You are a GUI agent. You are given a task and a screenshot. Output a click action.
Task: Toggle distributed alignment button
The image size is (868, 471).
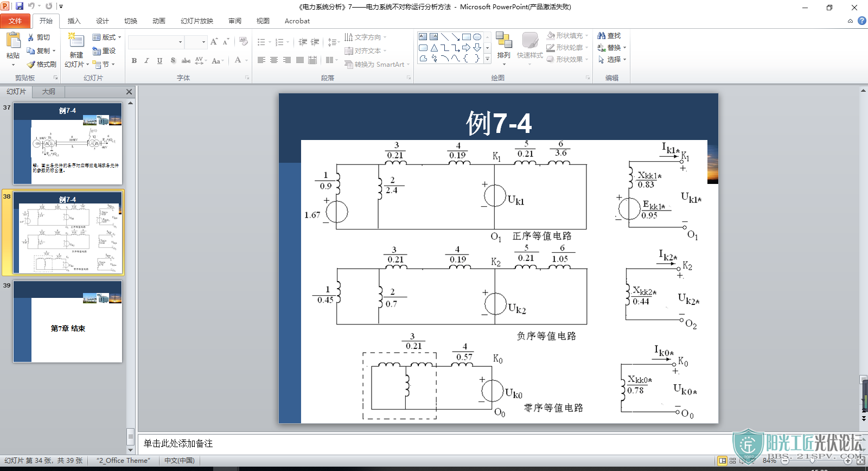pyautogui.click(x=312, y=60)
